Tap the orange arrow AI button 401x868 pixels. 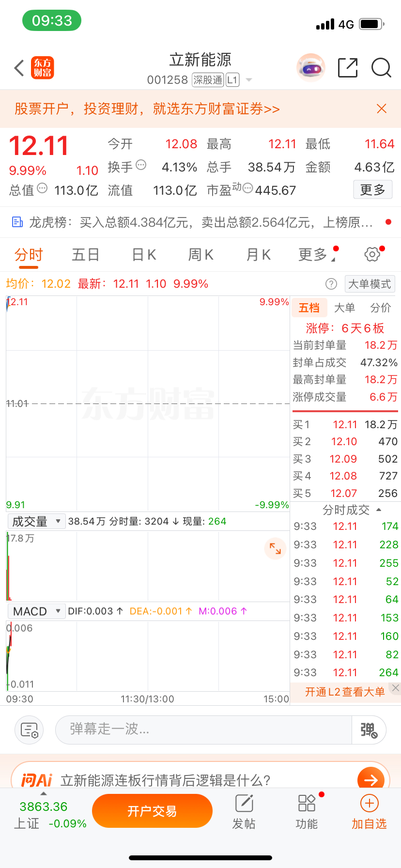point(371,780)
